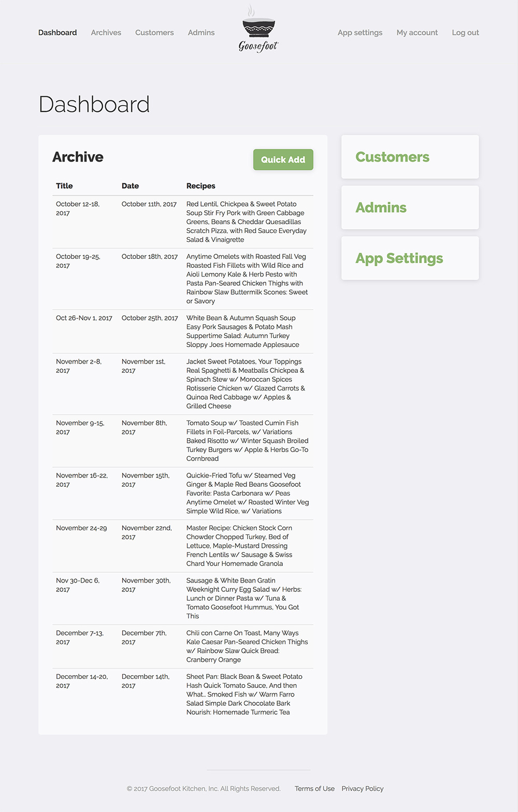The image size is (518, 812).
Task: Open the Customers navigation link
Action: (x=154, y=32)
